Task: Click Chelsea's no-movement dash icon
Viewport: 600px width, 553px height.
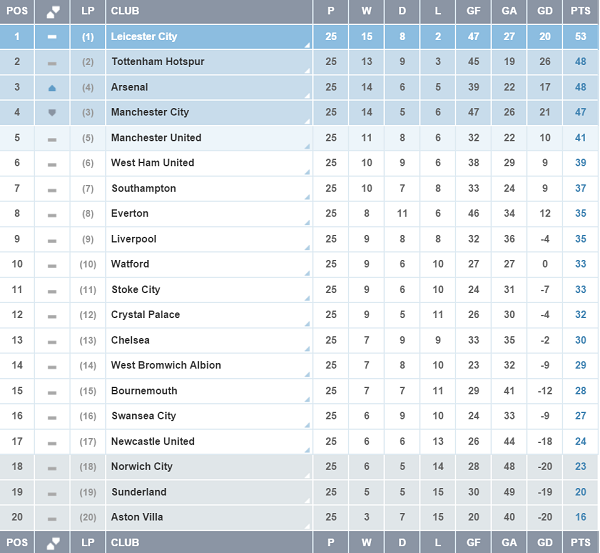Action: [x=52, y=341]
